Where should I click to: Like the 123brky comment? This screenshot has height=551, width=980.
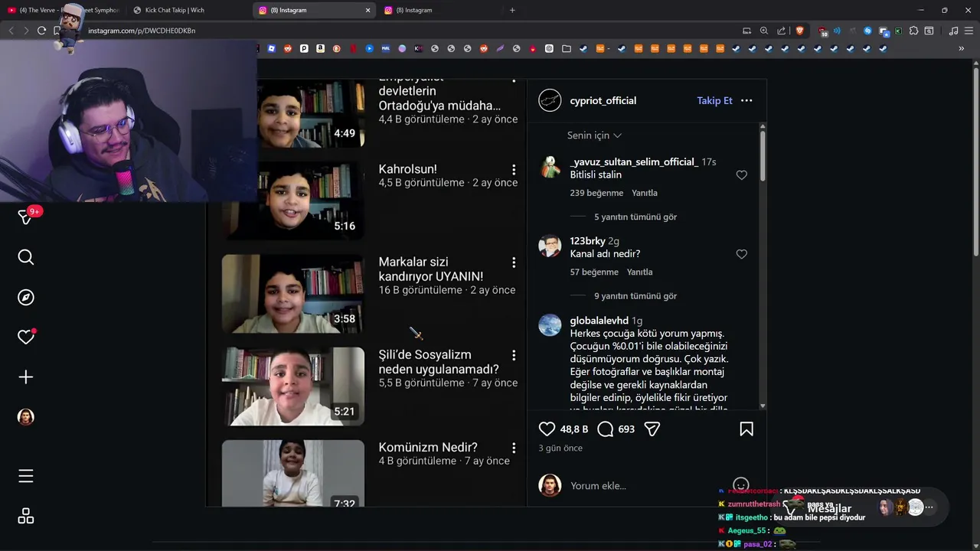tap(741, 254)
